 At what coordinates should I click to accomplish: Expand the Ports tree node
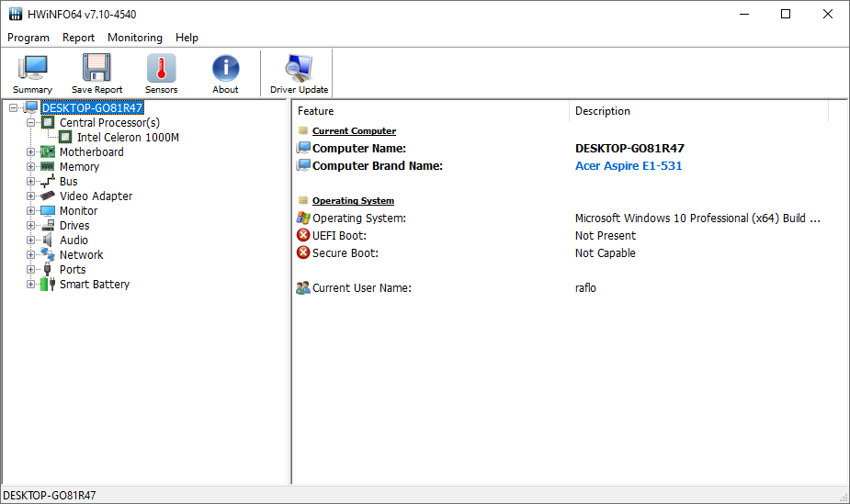pyautogui.click(x=31, y=268)
